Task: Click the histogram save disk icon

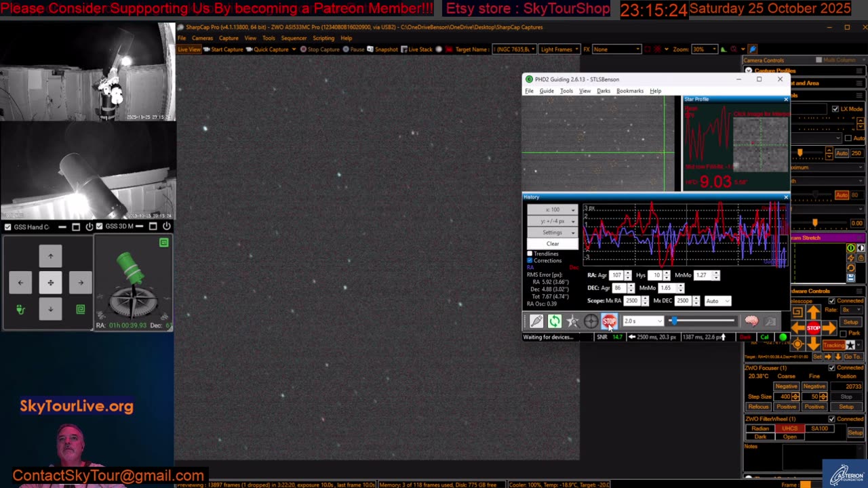Action: coord(851,277)
